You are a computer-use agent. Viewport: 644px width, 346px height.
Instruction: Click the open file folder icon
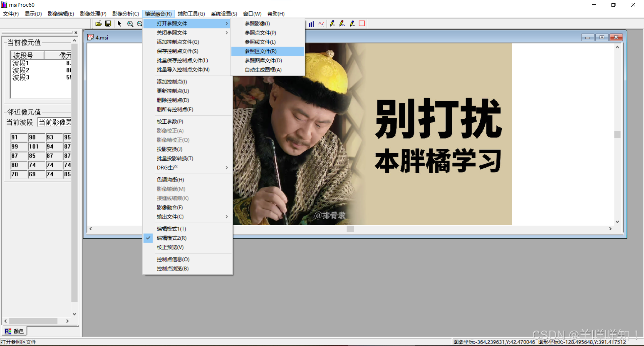coord(98,24)
